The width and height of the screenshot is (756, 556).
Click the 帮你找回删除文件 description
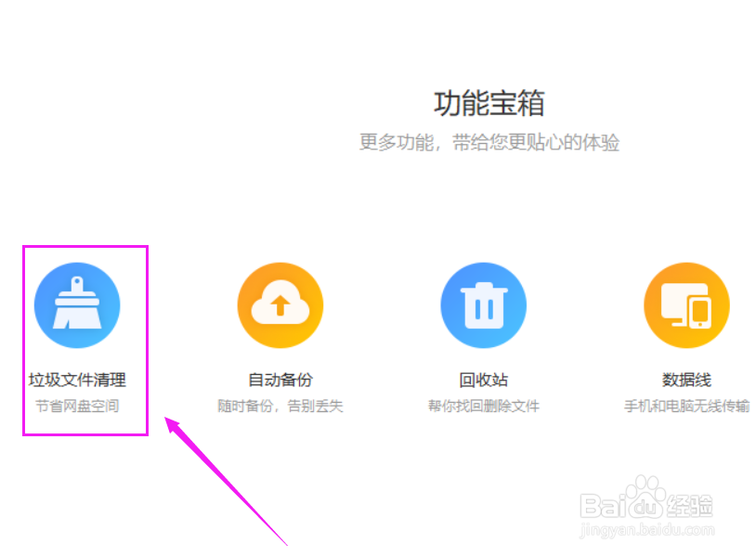point(483,405)
